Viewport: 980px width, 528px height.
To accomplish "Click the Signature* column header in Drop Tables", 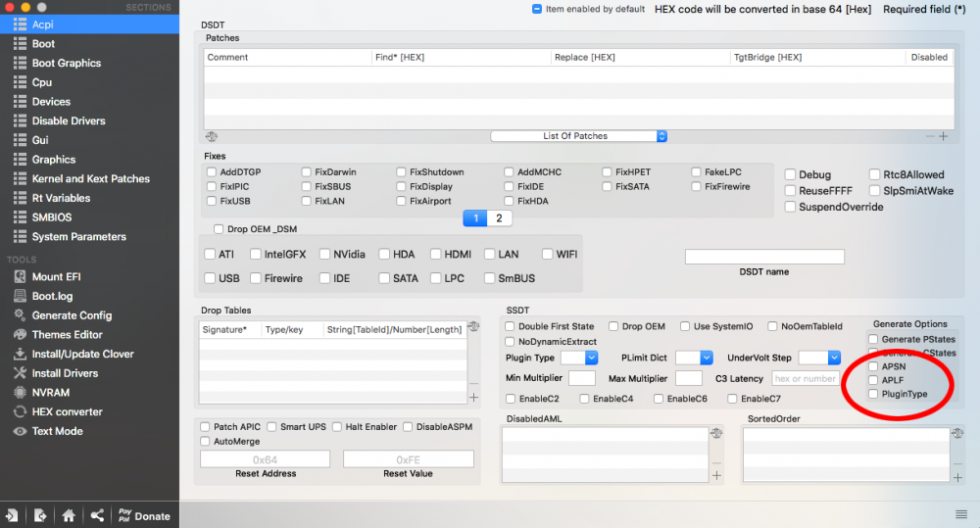I will tap(229, 330).
